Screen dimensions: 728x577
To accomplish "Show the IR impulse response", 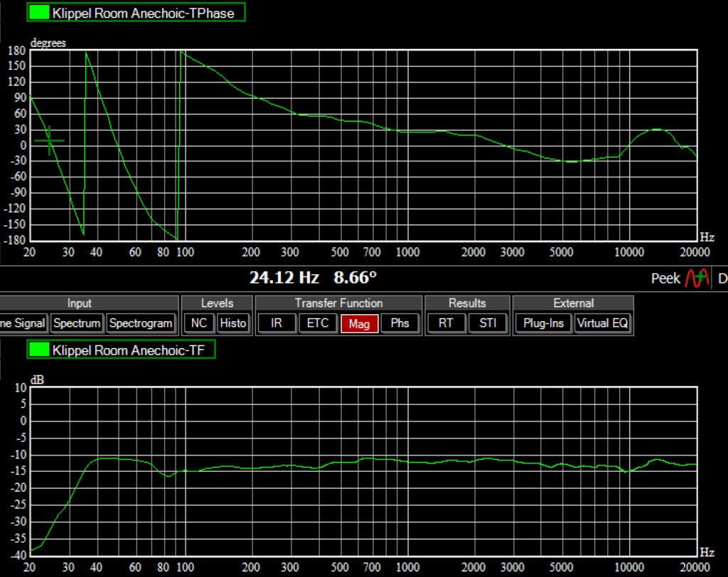I will point(277,323).
